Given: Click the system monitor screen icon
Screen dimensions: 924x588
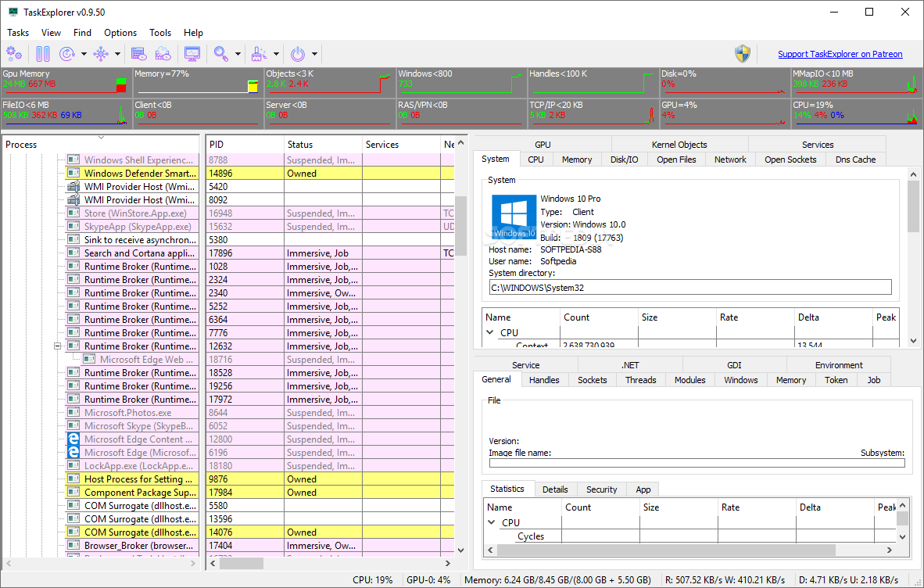Looking at the screenshot, I should click(192, 53).
